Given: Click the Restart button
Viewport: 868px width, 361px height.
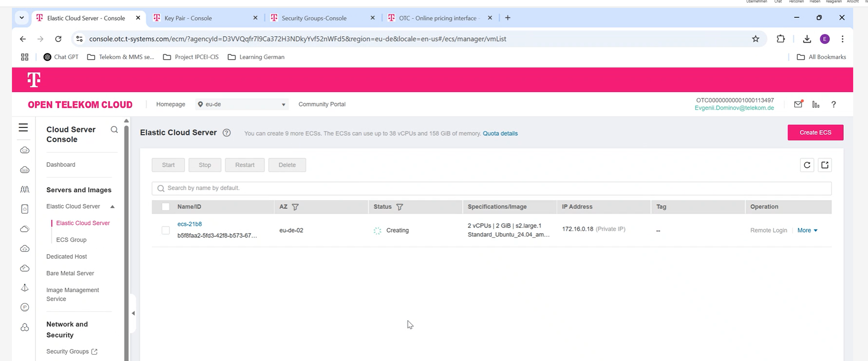Looking at the screenshot, I should [245, 165].
